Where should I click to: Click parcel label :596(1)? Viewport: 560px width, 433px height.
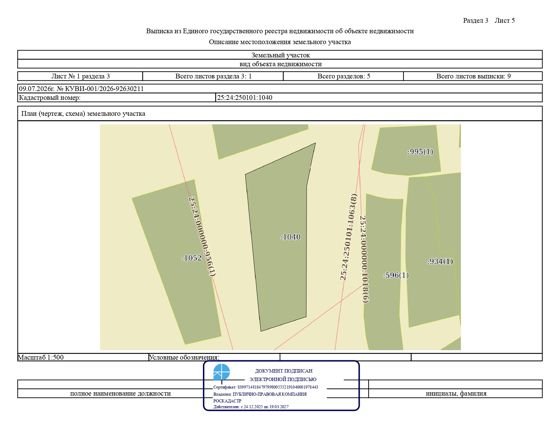click(396, 275)
